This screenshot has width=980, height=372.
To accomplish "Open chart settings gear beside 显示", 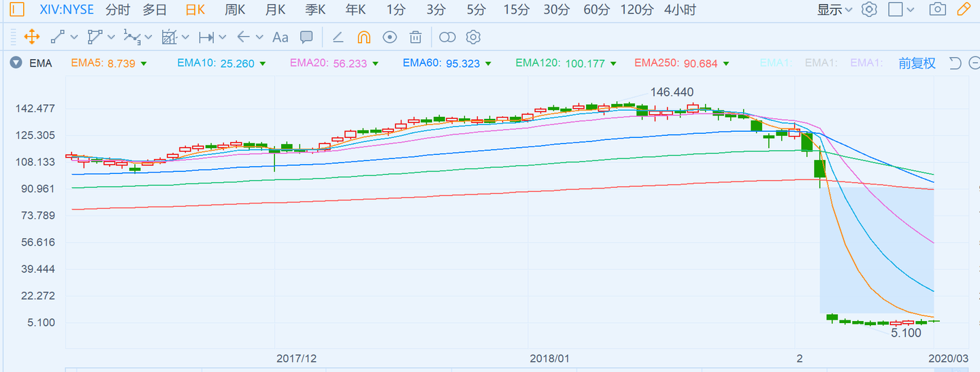I will (868, 10).
